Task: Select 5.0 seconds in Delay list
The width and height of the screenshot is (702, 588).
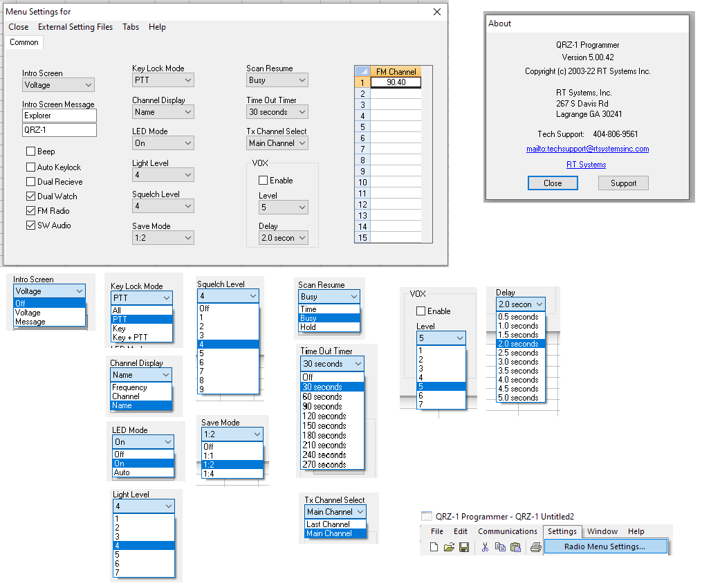Action: (x=521, y=398)
